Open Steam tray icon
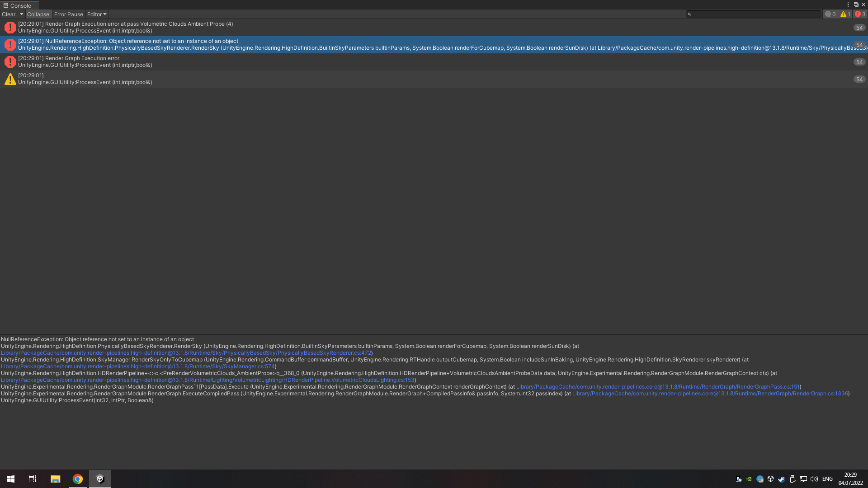The image size is (868, 488). 782,479
